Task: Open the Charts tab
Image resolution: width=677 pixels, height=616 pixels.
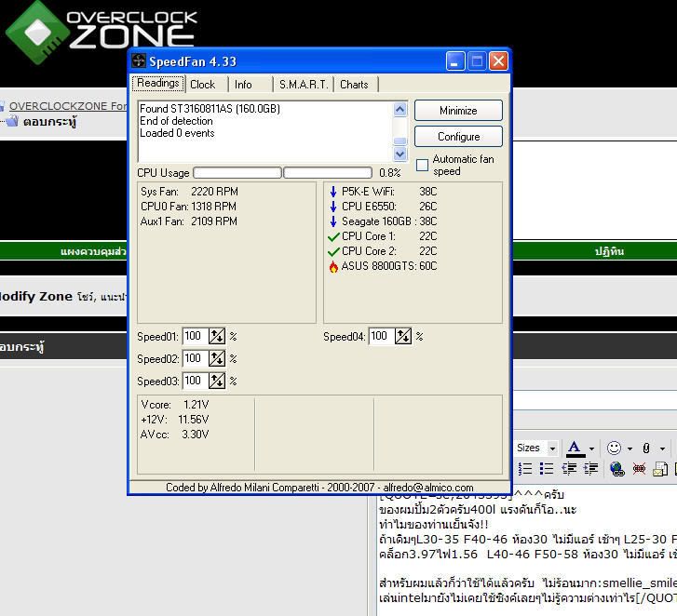Action: [354, 84]
